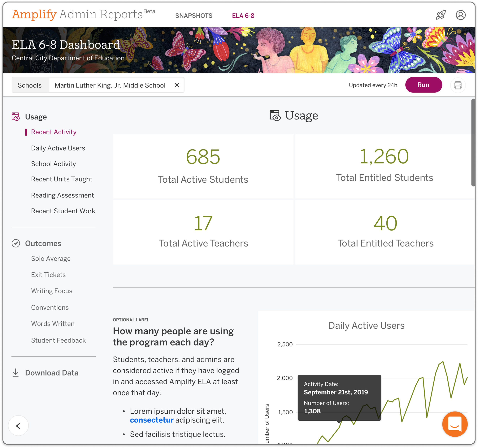
Task: Go to Exit Tickets
Action: tap(49, 275)
